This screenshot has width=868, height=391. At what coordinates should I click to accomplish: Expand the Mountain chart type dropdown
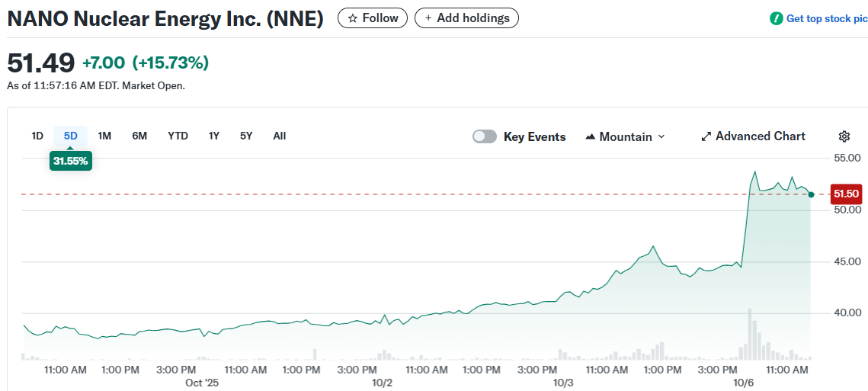[661, 137]
